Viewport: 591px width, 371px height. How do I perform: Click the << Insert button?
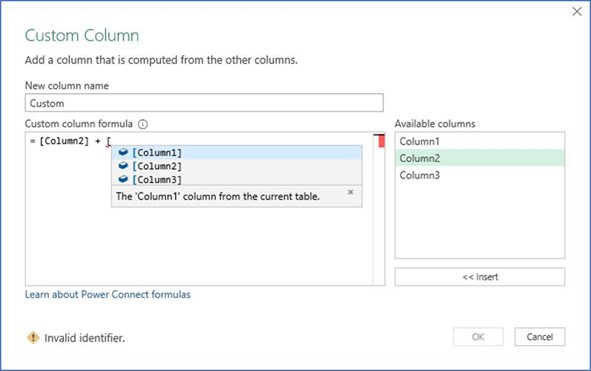(x=480, y=277)
